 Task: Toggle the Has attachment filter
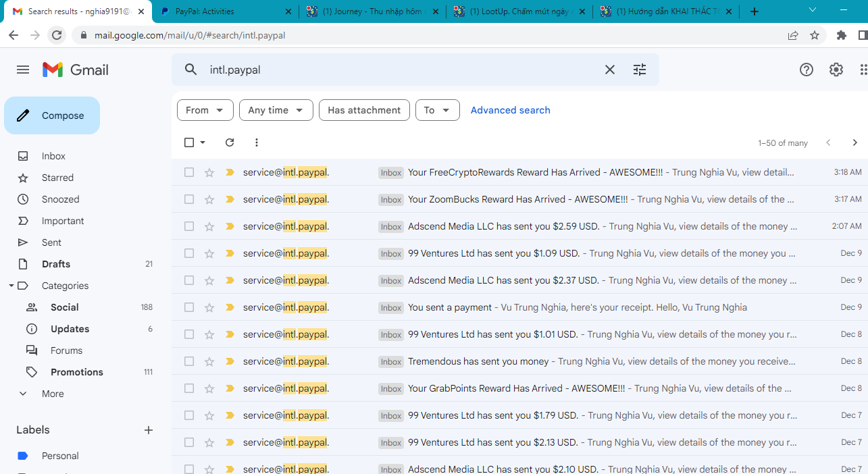tap(365, 110)
